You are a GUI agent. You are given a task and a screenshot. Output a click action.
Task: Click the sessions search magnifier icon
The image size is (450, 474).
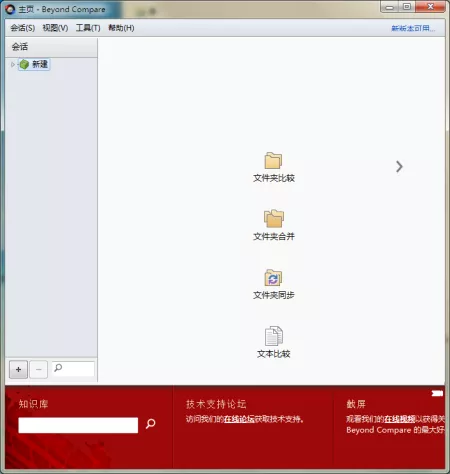[x=58, y=368]
